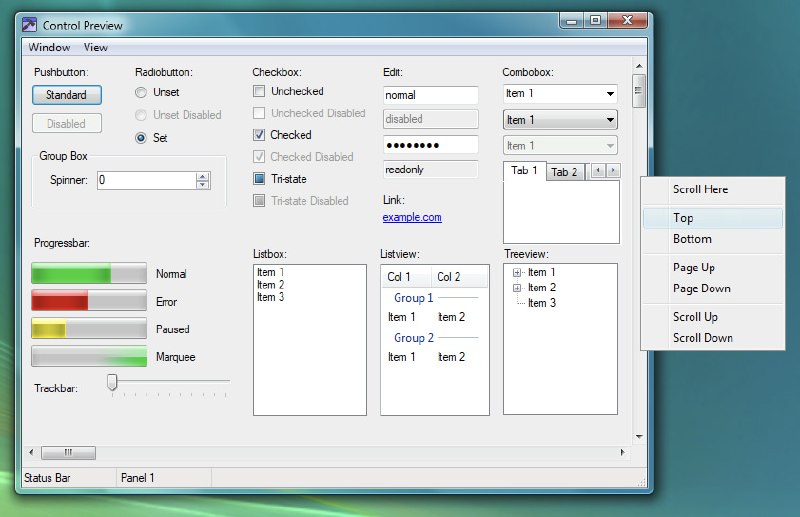The image size is (800, 517).
Task: Expand Item 1 in the Treeview
Action: 517,273
